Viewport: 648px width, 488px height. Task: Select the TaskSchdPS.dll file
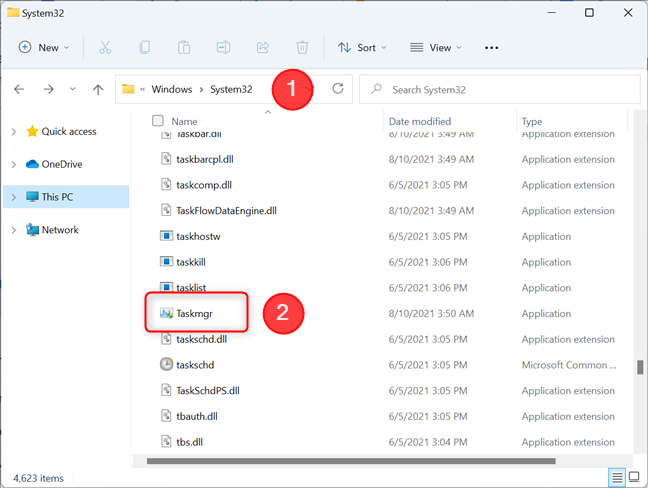click(208, 390)
